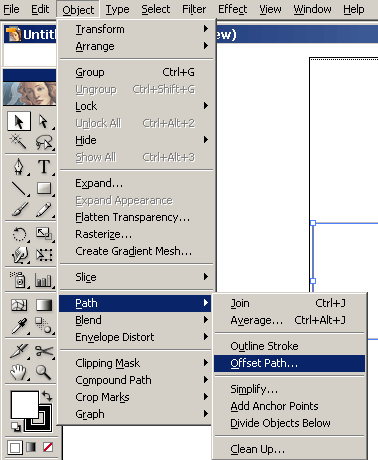Select the black arrow Selection tool
The image size is (378, 460).
point(19,121)
